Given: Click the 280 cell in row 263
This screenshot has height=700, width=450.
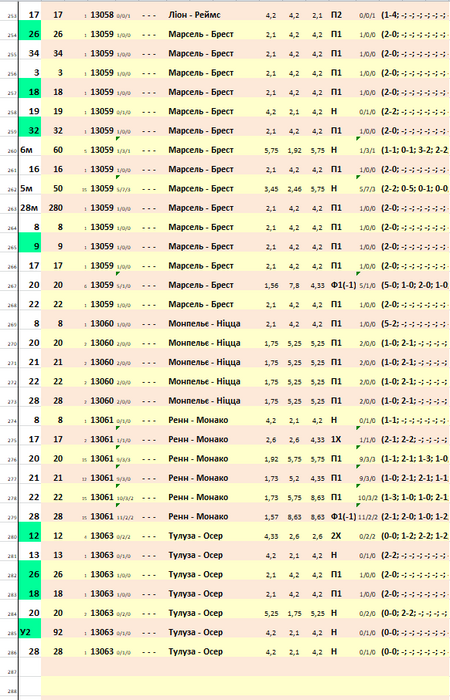Looking at the screenshot, I should [56, 208].
